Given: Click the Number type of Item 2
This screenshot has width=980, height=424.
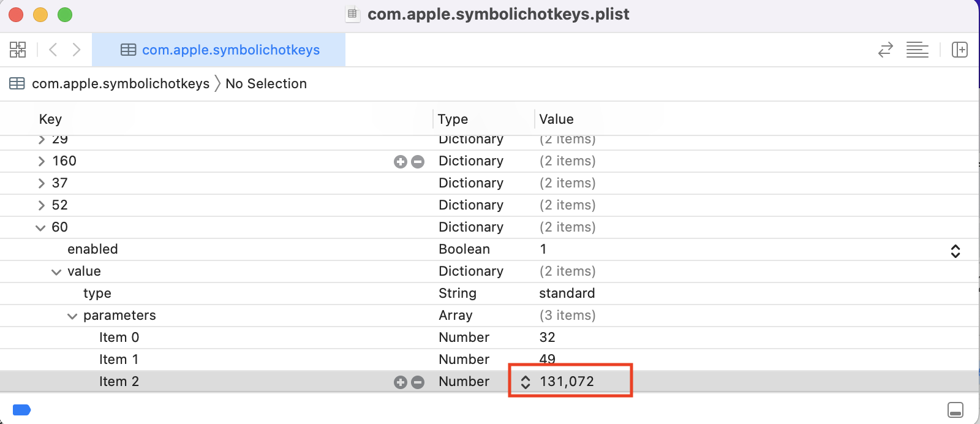Looking at the screenshot, I should [x=464, y=381].
